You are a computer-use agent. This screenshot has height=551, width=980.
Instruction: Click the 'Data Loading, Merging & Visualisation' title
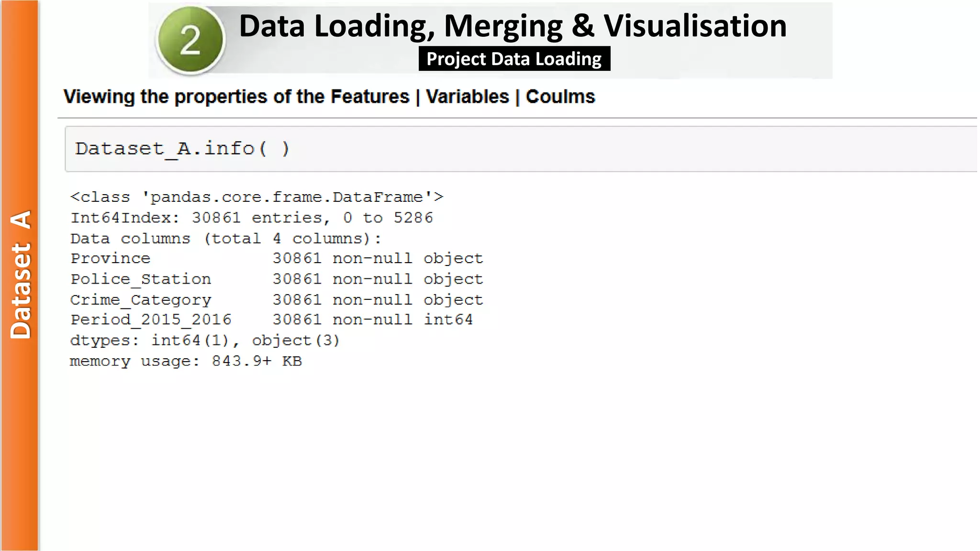pos(512,25)
